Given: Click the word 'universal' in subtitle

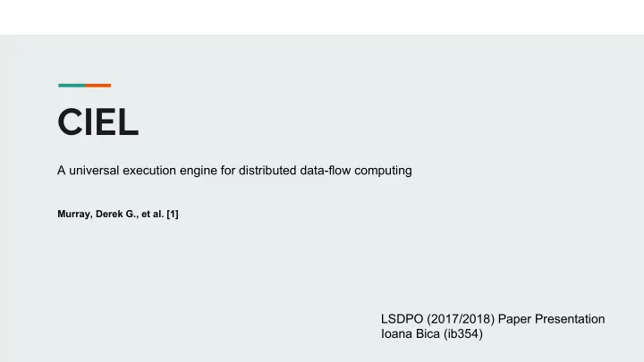Looking at the screenshot, I should pos(94,171).
